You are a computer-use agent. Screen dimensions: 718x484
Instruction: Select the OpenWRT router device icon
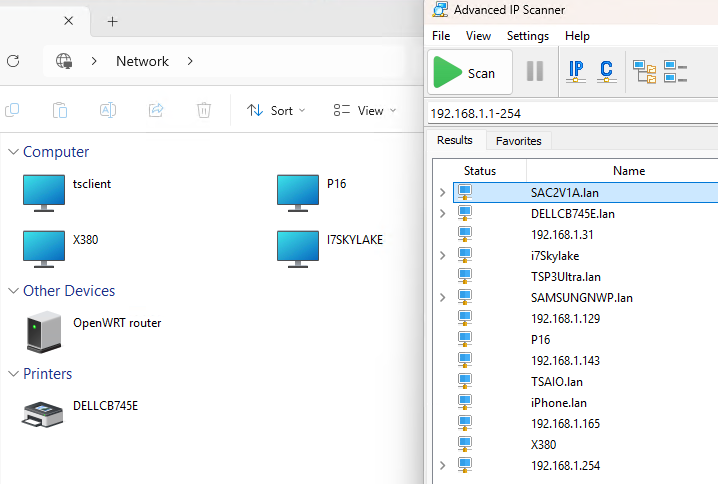(x=44, y=332)
